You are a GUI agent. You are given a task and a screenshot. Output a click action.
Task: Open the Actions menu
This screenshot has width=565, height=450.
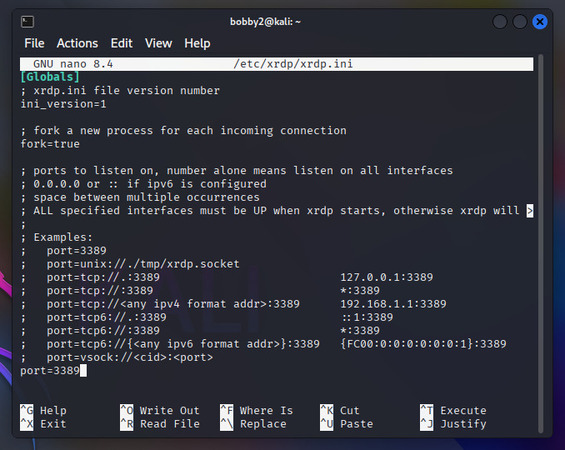pos(77,43)
